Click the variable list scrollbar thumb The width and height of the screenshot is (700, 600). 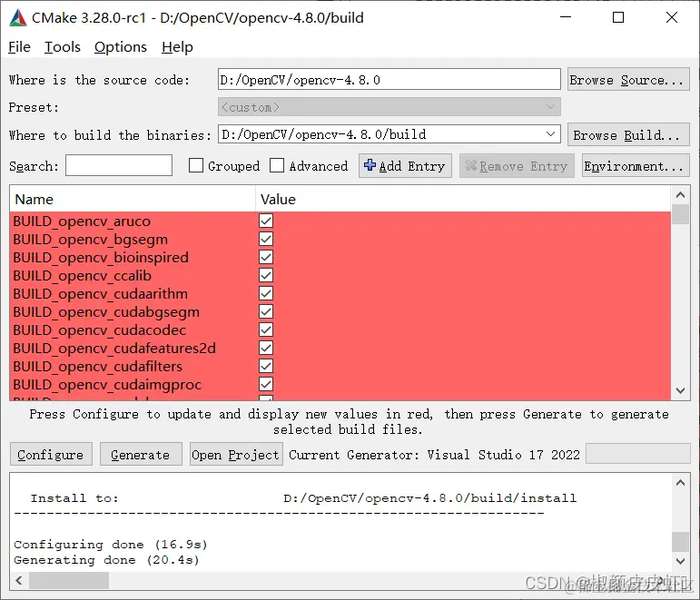coord(680,214)
